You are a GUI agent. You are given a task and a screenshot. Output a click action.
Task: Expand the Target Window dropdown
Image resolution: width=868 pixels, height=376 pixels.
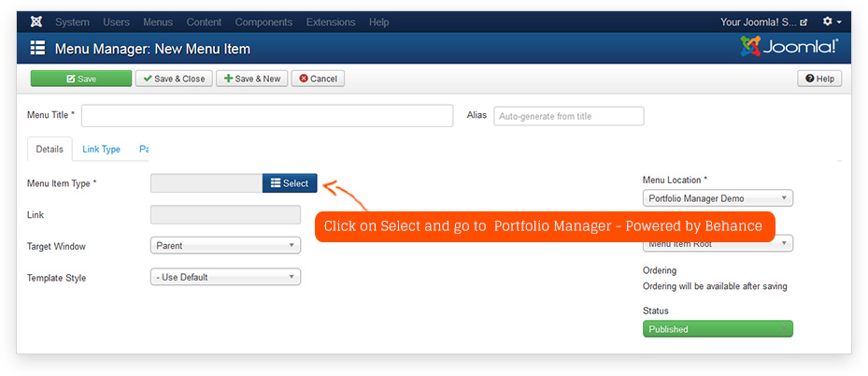pos(225,246)
